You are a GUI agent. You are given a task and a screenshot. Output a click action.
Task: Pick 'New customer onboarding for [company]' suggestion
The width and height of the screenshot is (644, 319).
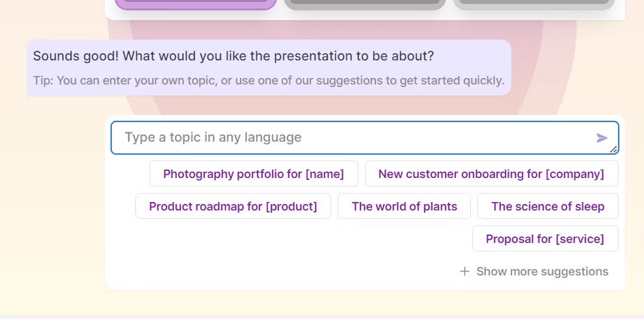tap(491, 174)
